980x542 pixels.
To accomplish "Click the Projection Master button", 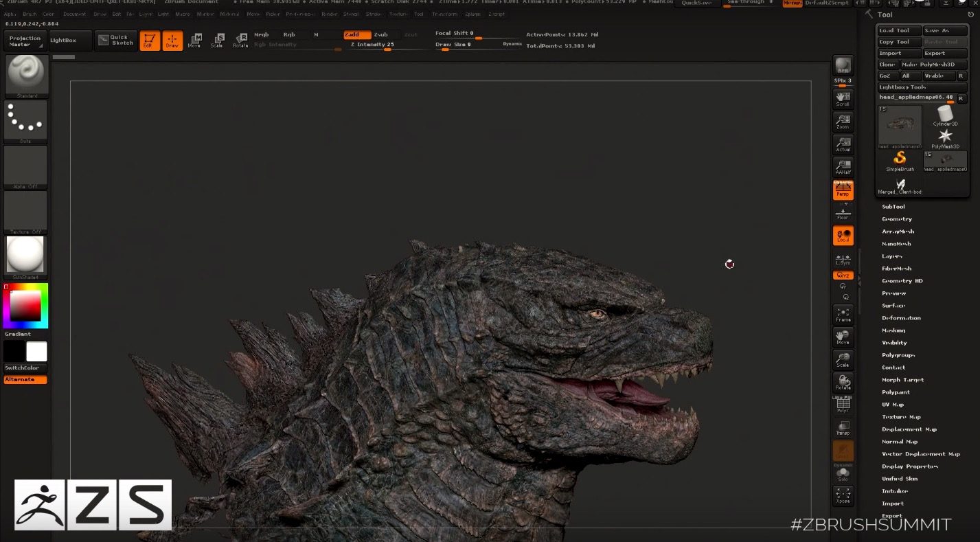I will click(25, 41).
